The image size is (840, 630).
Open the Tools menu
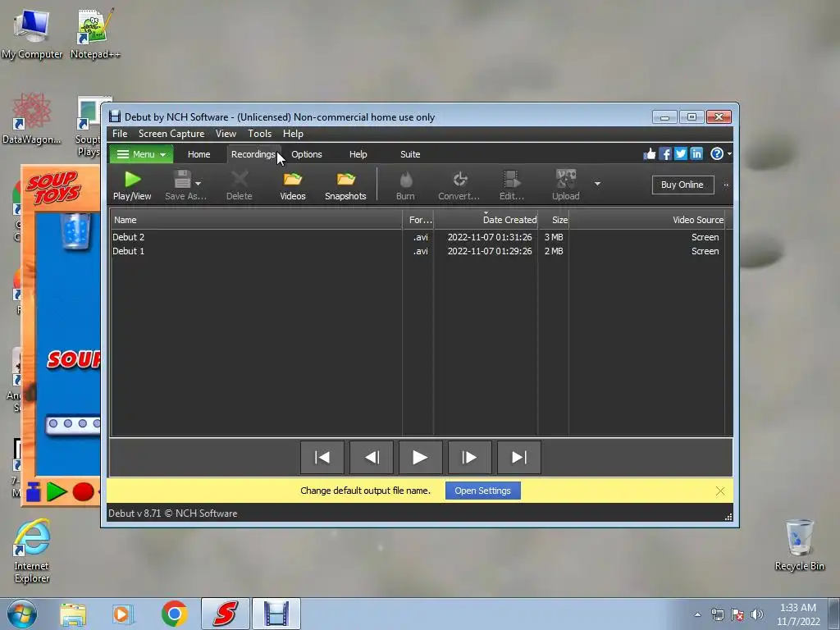(259, 134)
